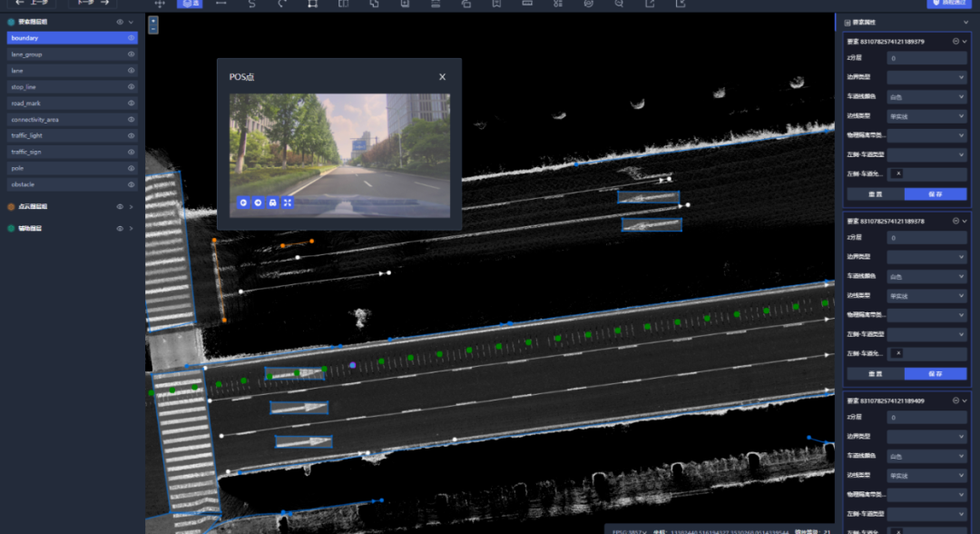Hide the traffic_light layer
Screen dimensions: 980x534
pyautogui.click(x=132, y=135)
